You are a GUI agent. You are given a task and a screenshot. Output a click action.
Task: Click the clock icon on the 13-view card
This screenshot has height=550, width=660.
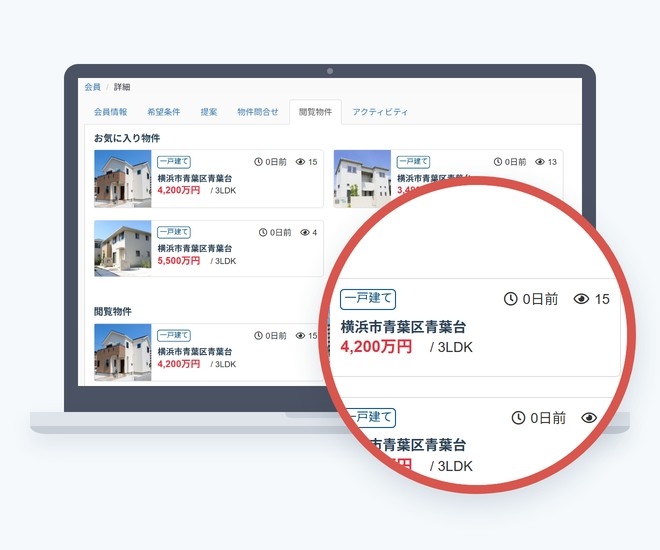pyautogui.click(x=498, y=162)
